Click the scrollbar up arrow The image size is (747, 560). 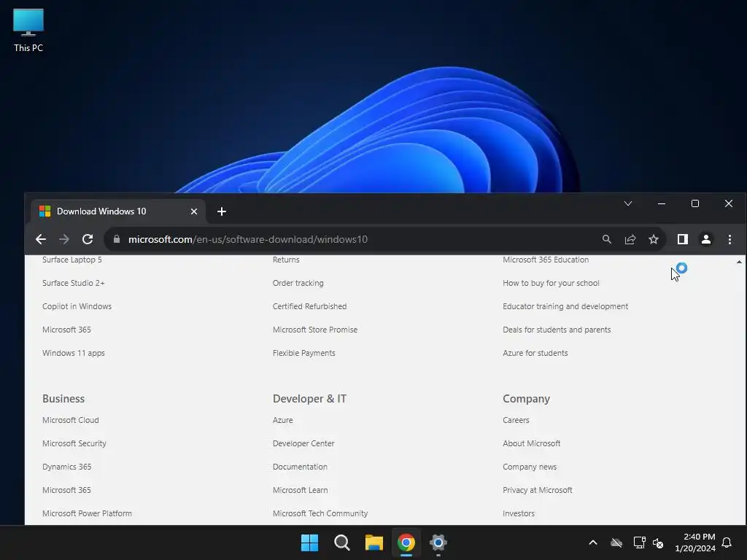[x=739, y=262]
